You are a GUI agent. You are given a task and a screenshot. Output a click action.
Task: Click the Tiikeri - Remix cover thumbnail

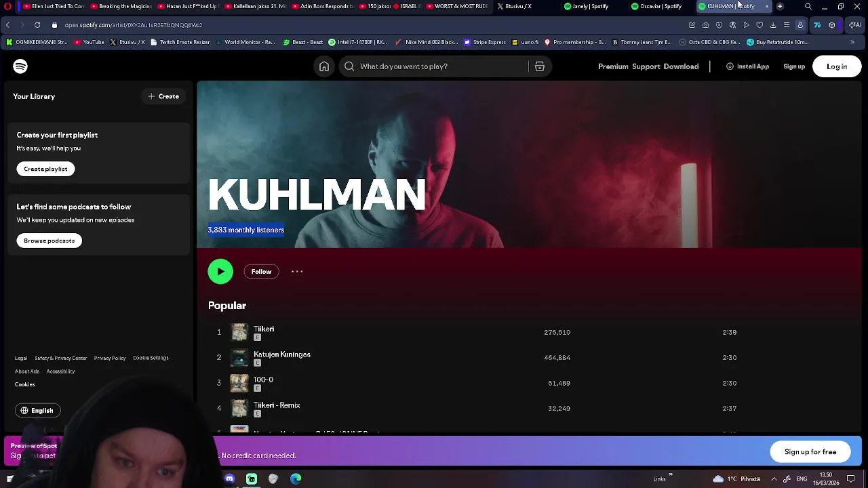pos(239,409)
